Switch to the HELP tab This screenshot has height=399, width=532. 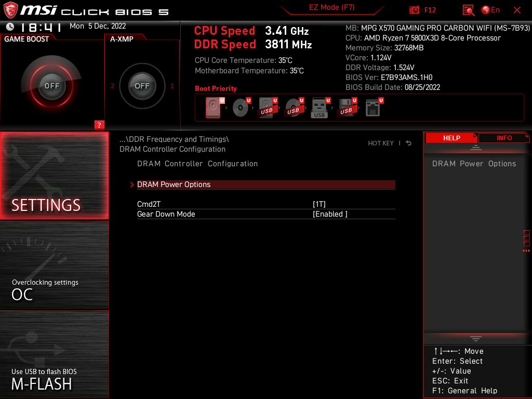(x=451, y=138)
